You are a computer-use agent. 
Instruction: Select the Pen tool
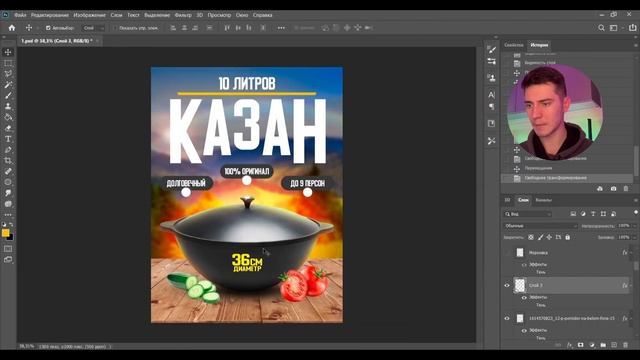tap(8, 150)
